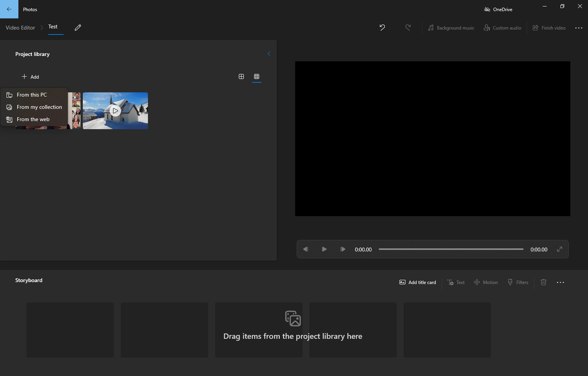Open the storyboard See more menu

(560, 282)
